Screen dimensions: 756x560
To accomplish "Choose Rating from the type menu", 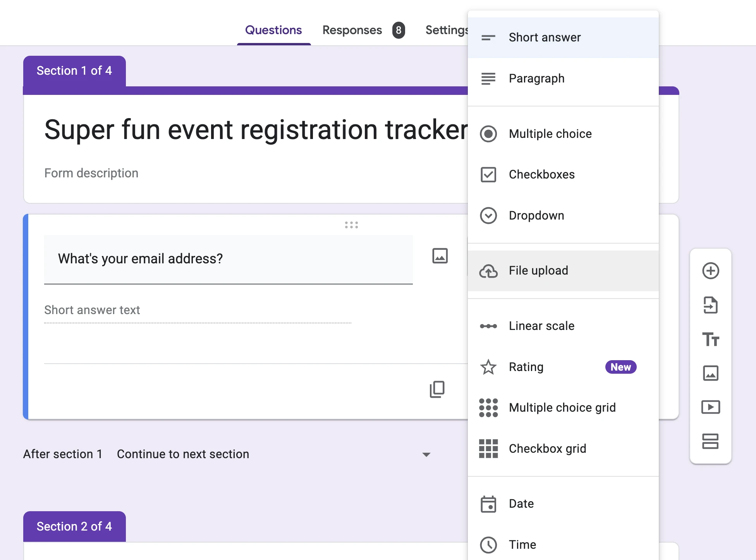I will 526,367.
